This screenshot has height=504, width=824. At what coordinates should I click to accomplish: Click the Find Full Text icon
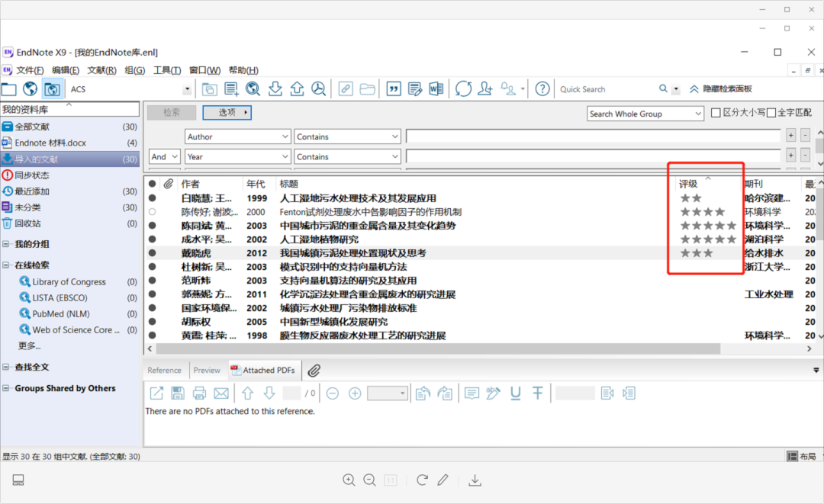318,89
